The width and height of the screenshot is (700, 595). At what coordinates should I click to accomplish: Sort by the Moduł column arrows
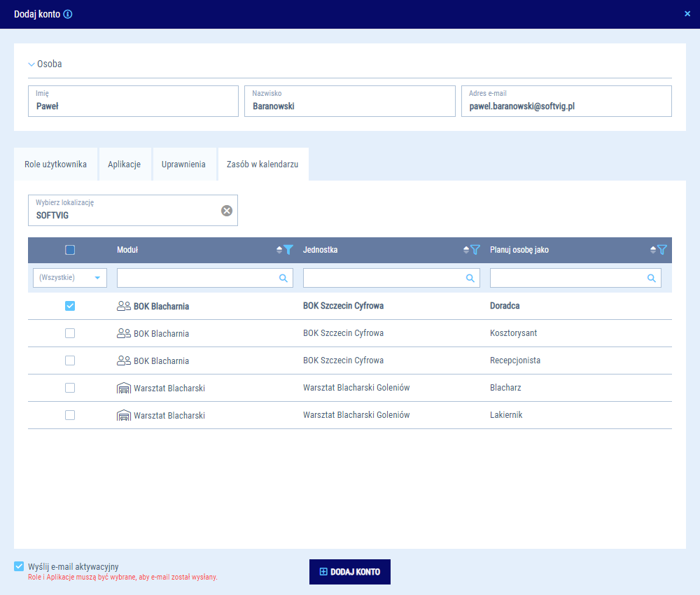[x=279, y=250]
